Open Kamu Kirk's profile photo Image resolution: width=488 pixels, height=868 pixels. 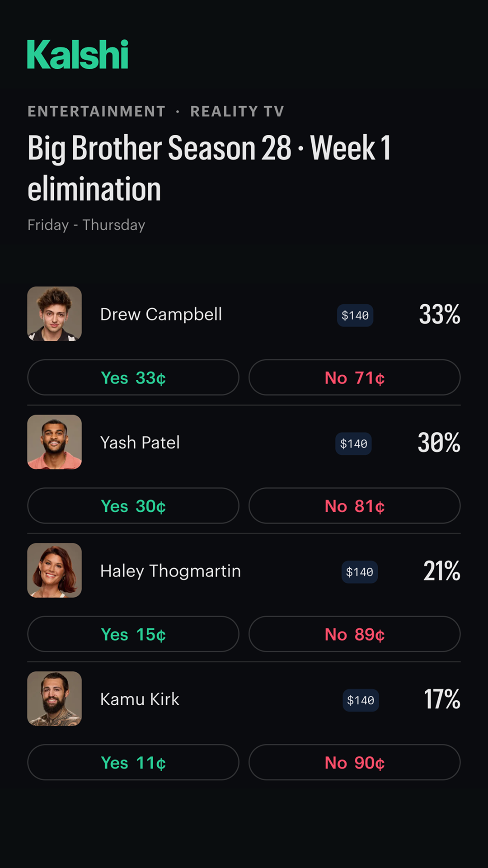[55, 699]
